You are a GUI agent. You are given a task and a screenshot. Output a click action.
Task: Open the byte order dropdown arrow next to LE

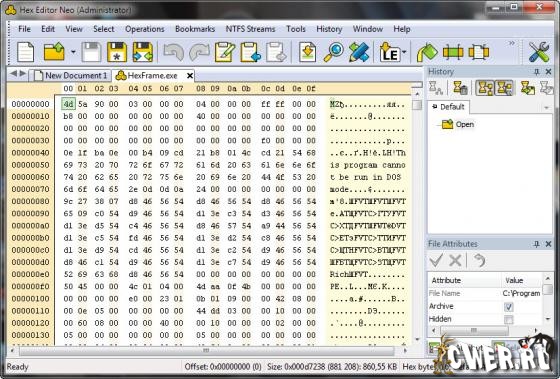(404, 53)
